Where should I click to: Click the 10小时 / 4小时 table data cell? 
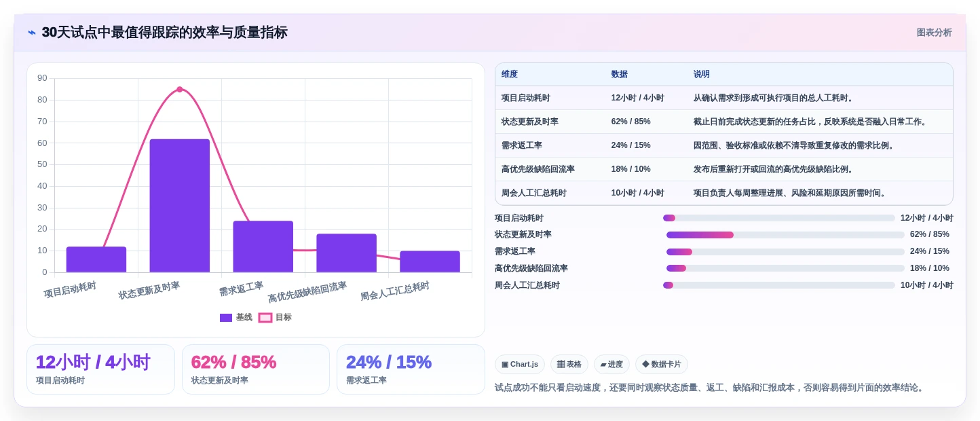638,193
